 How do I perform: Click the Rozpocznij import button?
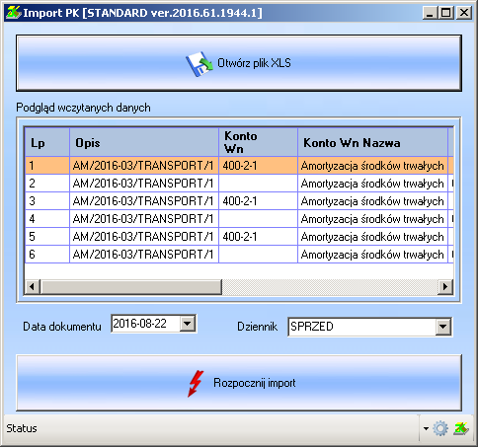click(239, 383)
